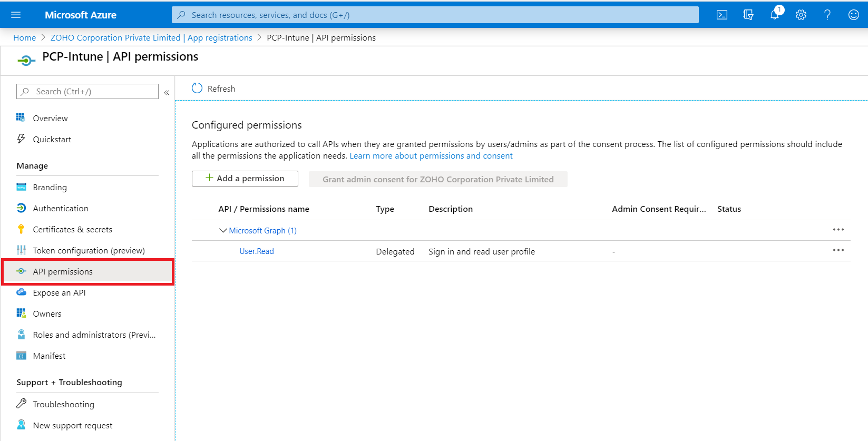Click the Delegated type cell
This screenshot has width=868, height=441.
click(395, 252)
